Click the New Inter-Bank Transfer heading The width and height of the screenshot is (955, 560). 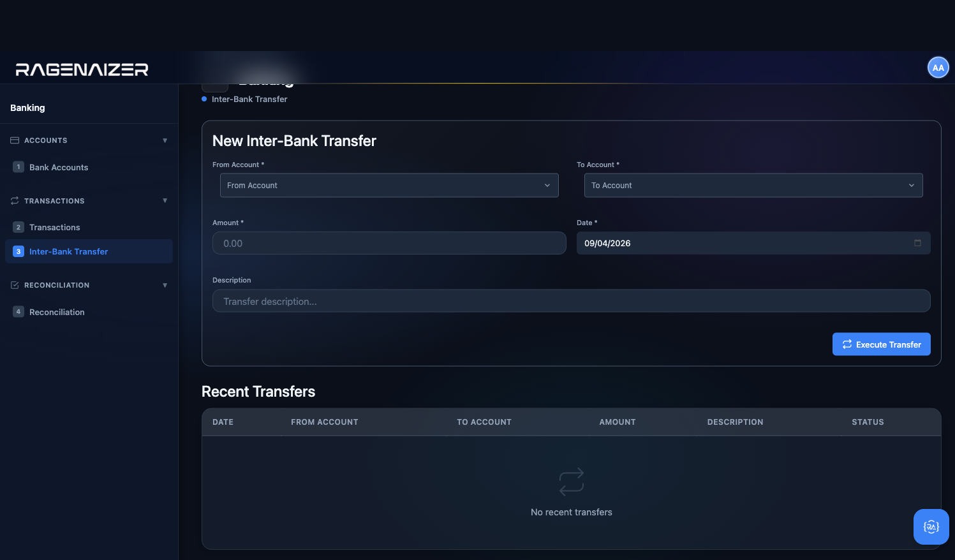pos(294,141)
